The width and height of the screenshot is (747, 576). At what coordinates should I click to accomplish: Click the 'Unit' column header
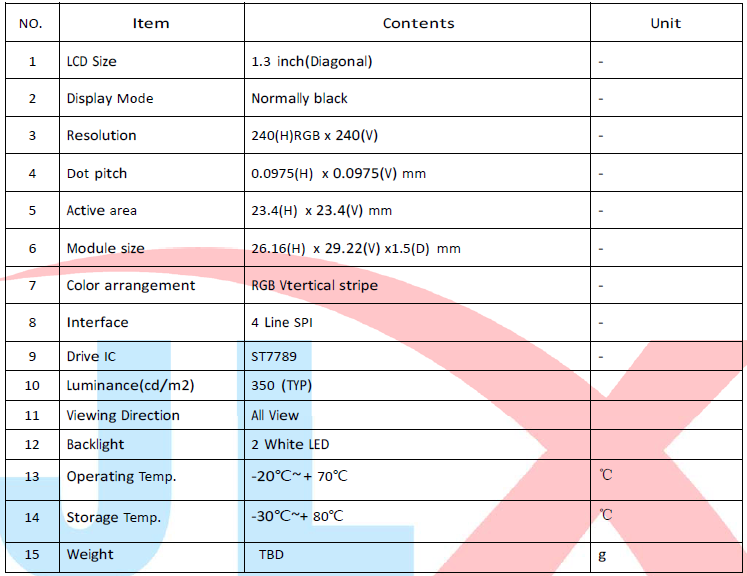coord(665,23)
